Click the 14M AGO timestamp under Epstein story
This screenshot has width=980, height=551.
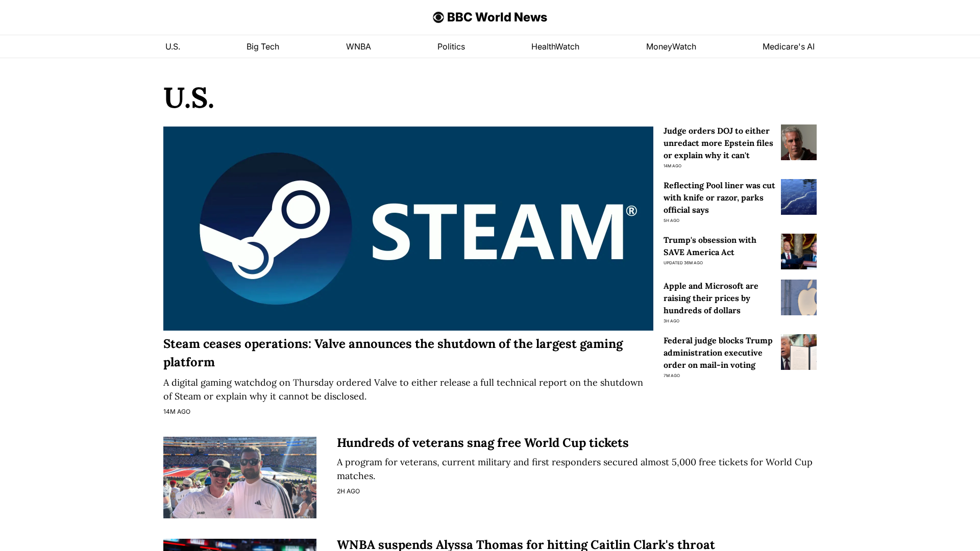tap(672, 166)
